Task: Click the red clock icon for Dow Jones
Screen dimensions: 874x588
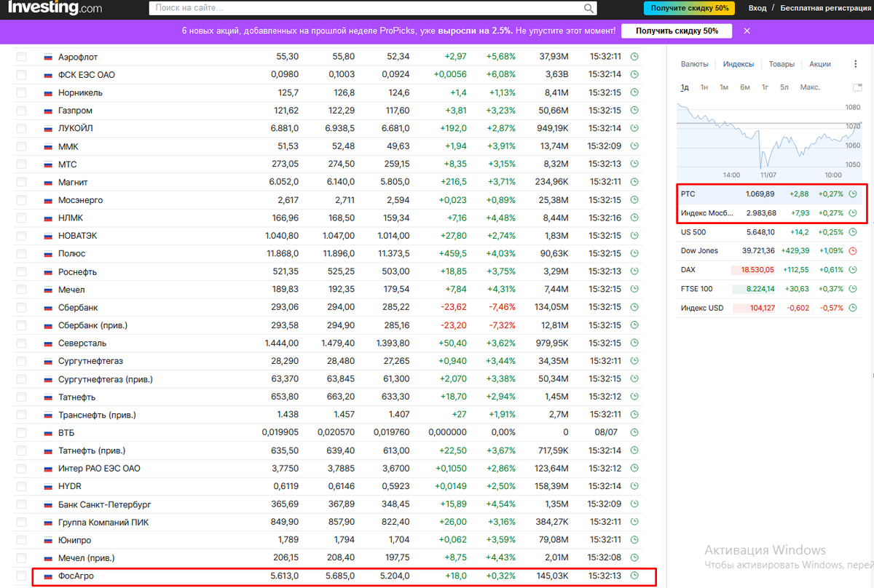Action: [x=852, y=250]
